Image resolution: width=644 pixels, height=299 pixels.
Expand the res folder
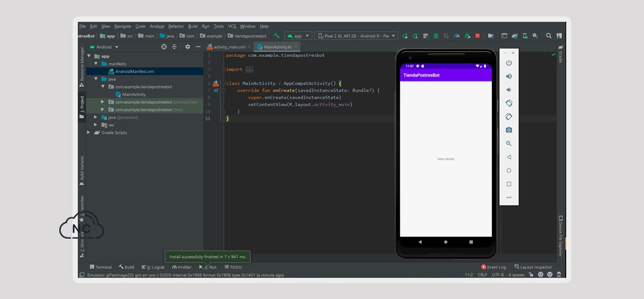[x=96, y=125]
